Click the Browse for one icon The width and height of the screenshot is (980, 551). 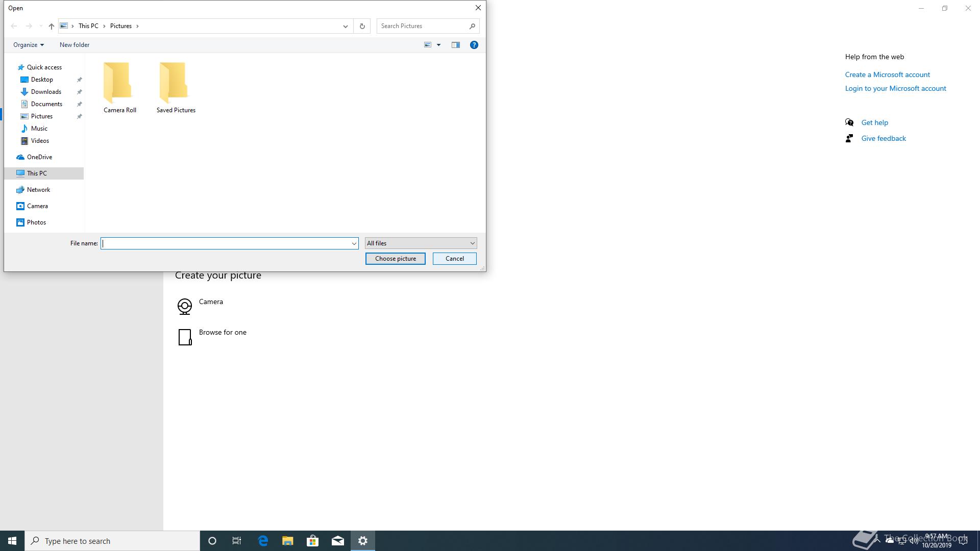[x=184, y=337]
